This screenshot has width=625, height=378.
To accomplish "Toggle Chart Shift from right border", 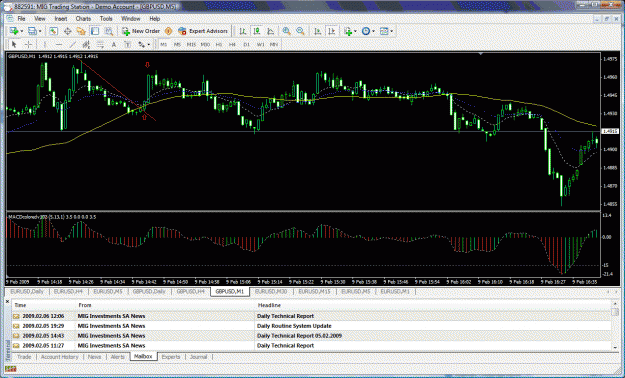I will [x=331, y=31].
